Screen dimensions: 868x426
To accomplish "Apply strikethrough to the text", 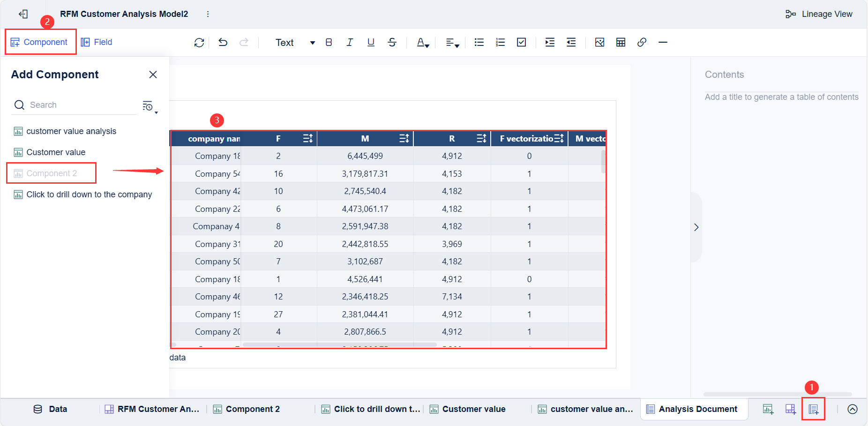I will 392,42.
